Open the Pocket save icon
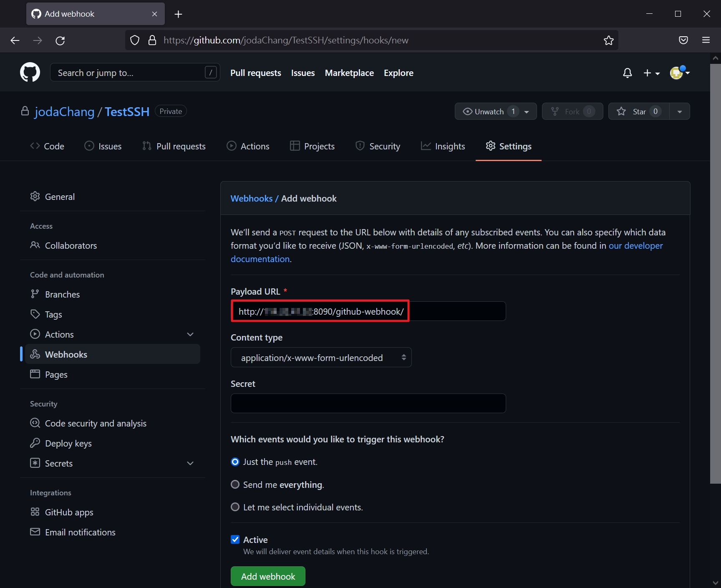 (683, 40)
